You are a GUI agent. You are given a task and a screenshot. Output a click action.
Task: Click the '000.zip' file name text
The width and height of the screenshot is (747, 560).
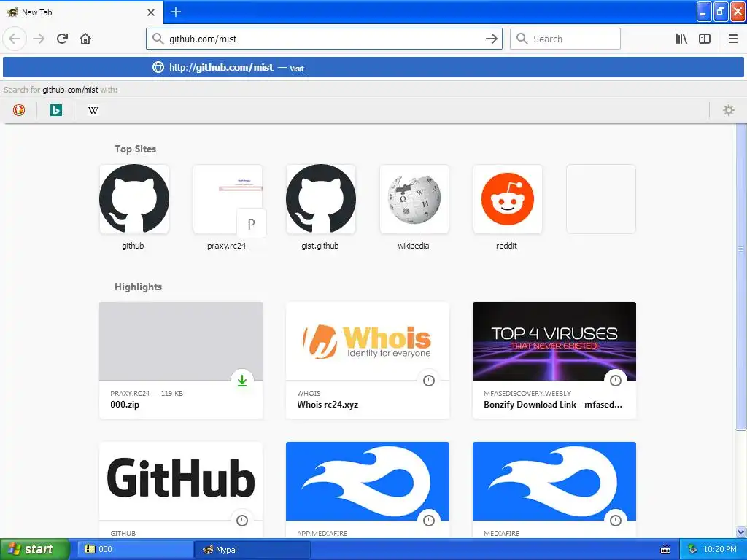click(125, 405)
